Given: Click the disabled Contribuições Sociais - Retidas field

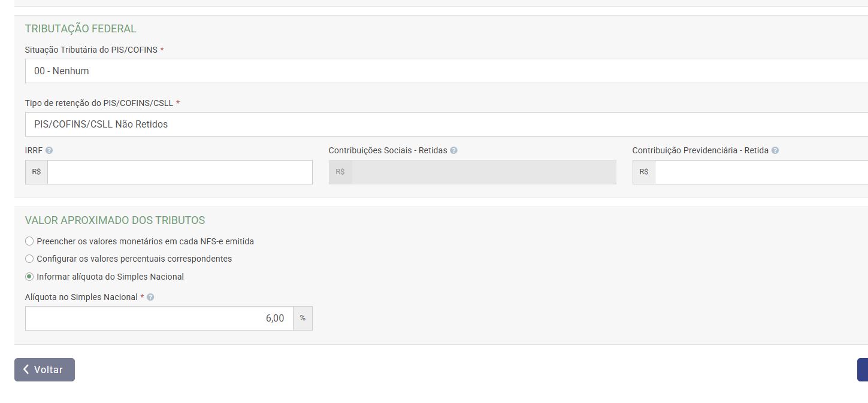Looking at the screenshot, I should pos(483,172).
